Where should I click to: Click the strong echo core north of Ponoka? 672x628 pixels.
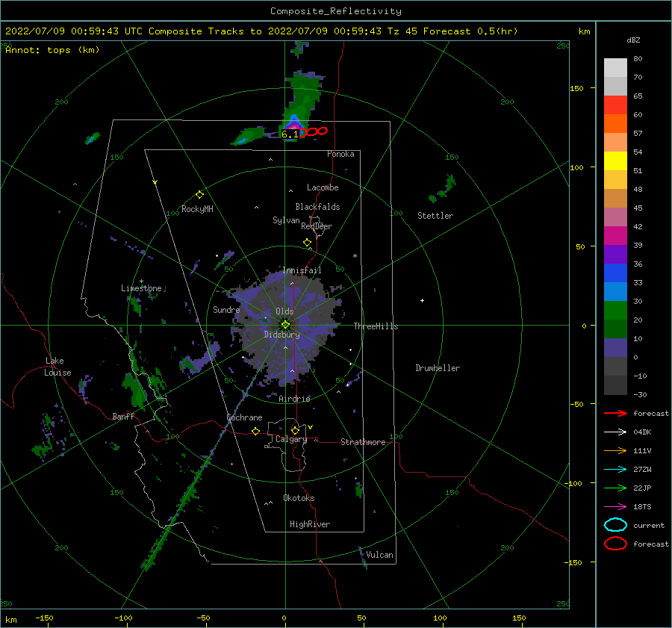tap(293, 125)
